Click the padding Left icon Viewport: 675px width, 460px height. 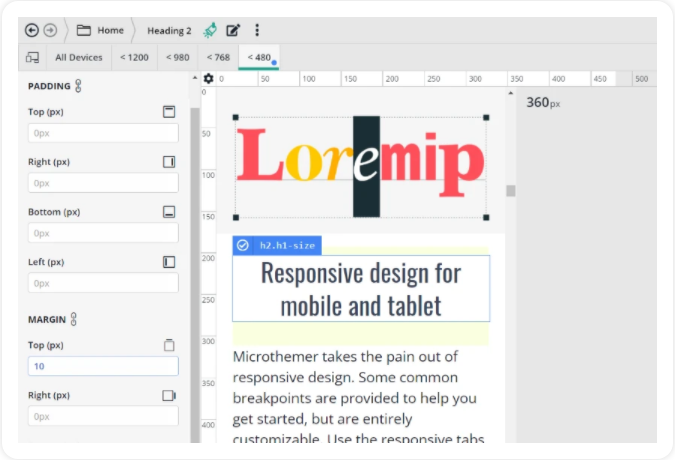point(169,262)
